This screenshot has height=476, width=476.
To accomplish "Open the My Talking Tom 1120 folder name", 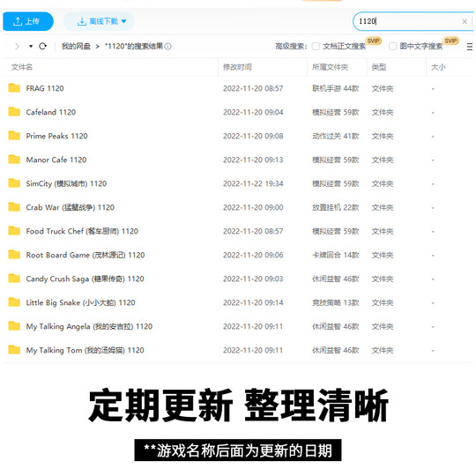I will pyautogui.click(x=85, y=350).
